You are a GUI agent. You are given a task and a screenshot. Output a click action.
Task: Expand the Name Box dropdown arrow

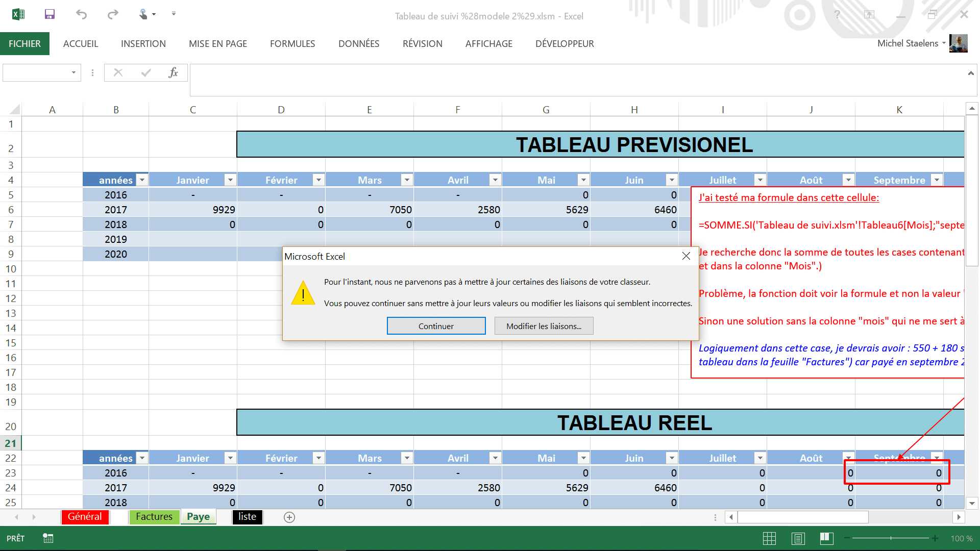point(73,73)
